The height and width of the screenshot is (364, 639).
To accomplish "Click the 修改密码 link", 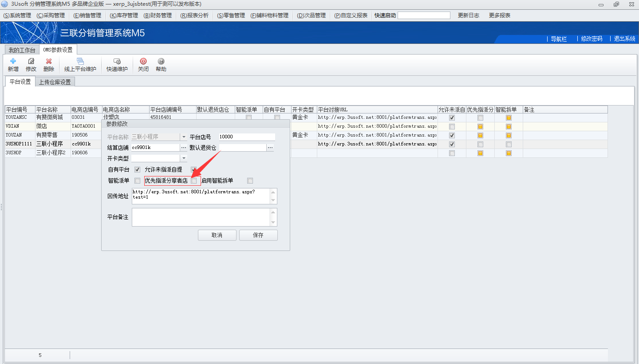I will point(592,39).
